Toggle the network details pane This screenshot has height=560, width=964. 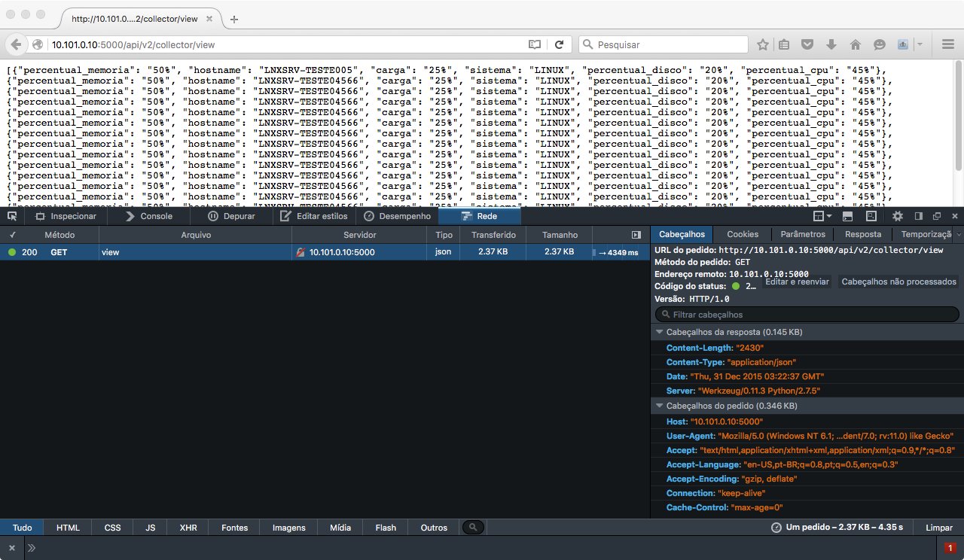click(x=636, y=235)
